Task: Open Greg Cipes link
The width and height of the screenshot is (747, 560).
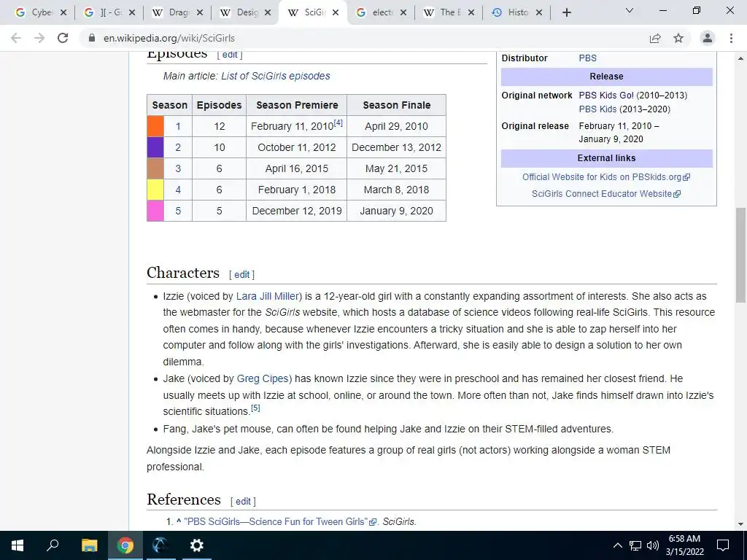Action: coord(263,378)
